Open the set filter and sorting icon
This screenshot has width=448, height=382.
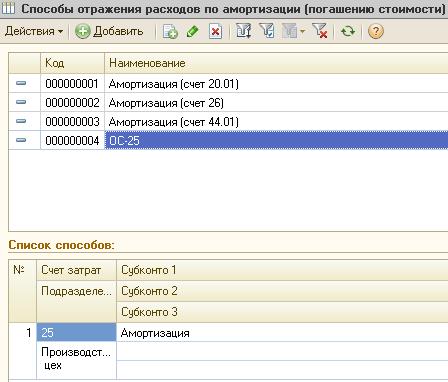244,31
